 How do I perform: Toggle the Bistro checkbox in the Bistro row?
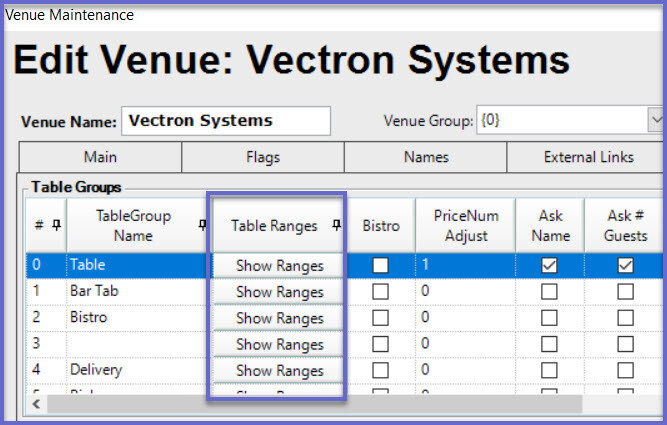[380, 318]
